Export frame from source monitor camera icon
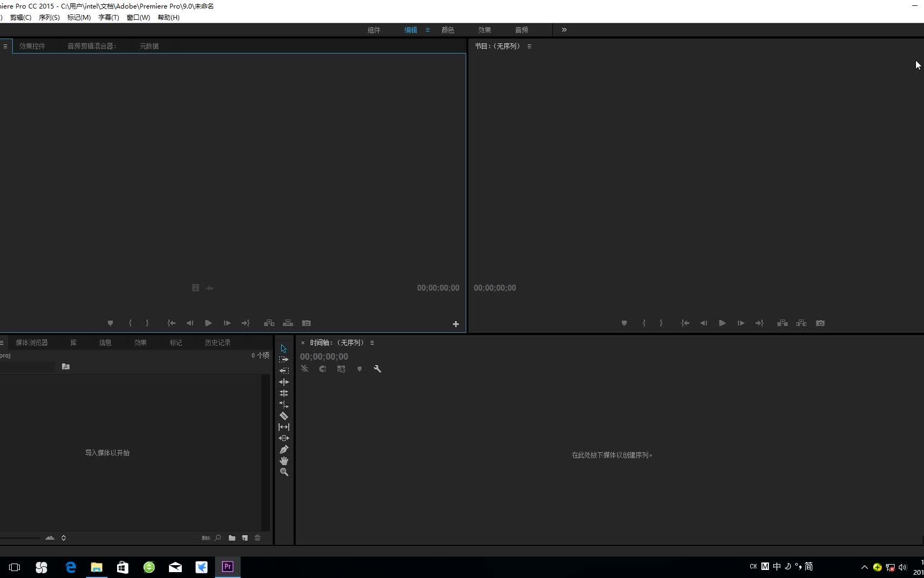The image size is (924, 578). coord(306,323)
